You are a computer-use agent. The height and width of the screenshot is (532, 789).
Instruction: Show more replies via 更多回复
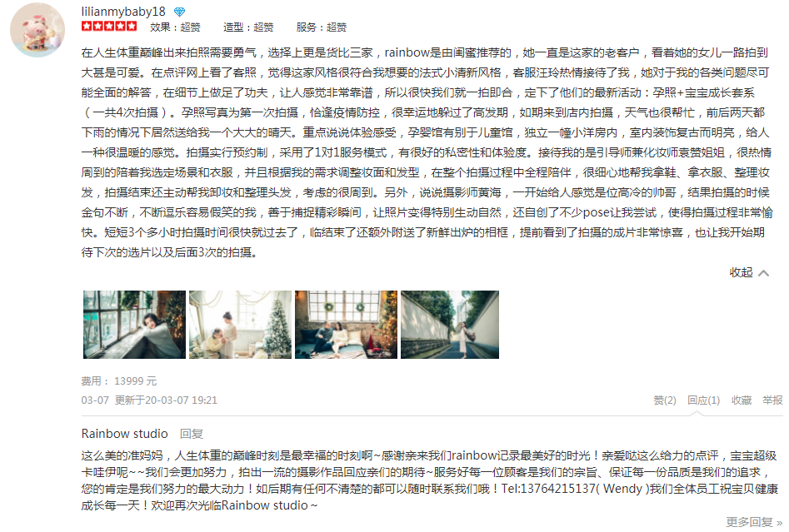(x=754, y=523)
